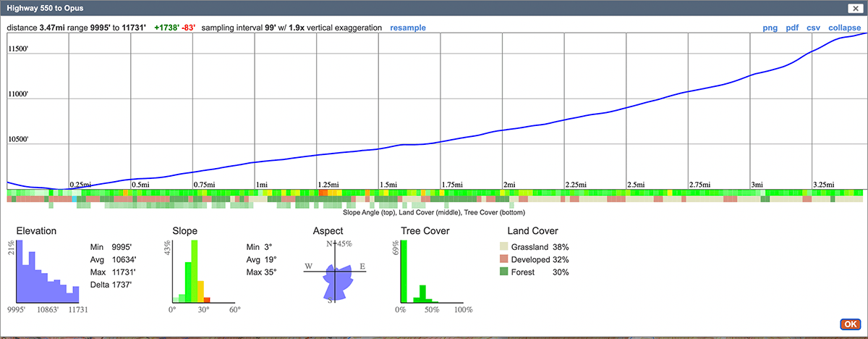Click the cyan segment in land cover strip
The height and width of the screenshot is (339, 868).
click(x=75, y=199)
